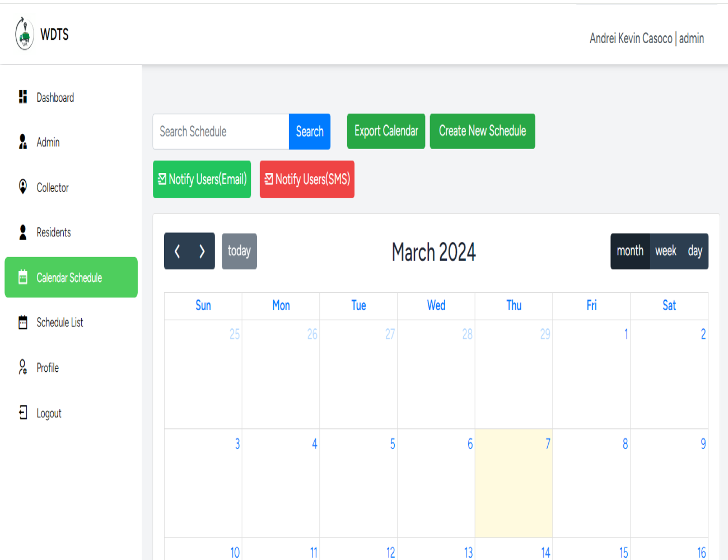Click the Sat column header
The width and height of the screenshot is (728, 560).
pos(669,306)
